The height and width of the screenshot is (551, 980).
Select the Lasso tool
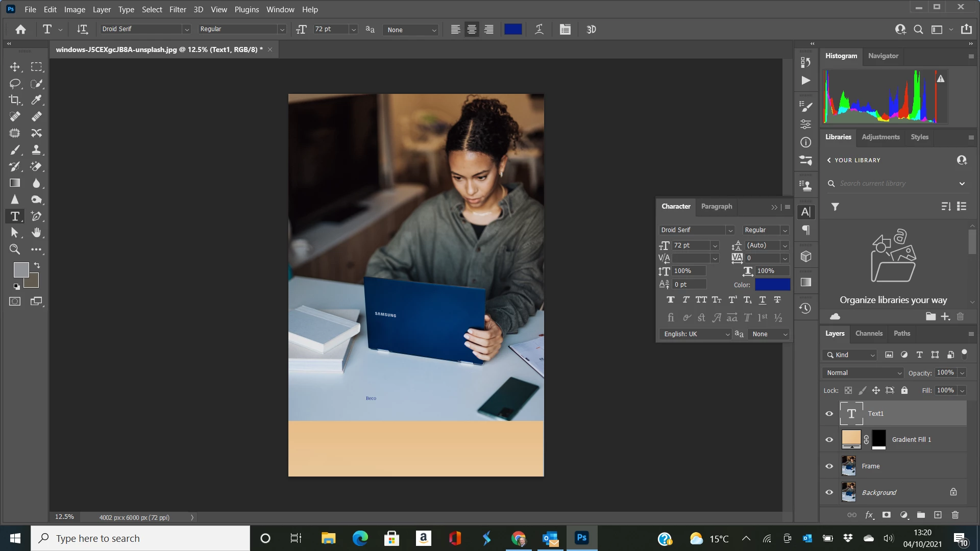coord(15,84)
